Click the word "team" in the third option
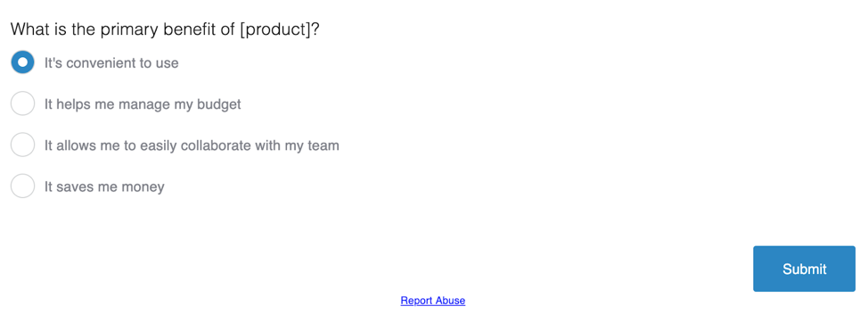Viewport: 868px width, 323px height. (x=323, y=145)
